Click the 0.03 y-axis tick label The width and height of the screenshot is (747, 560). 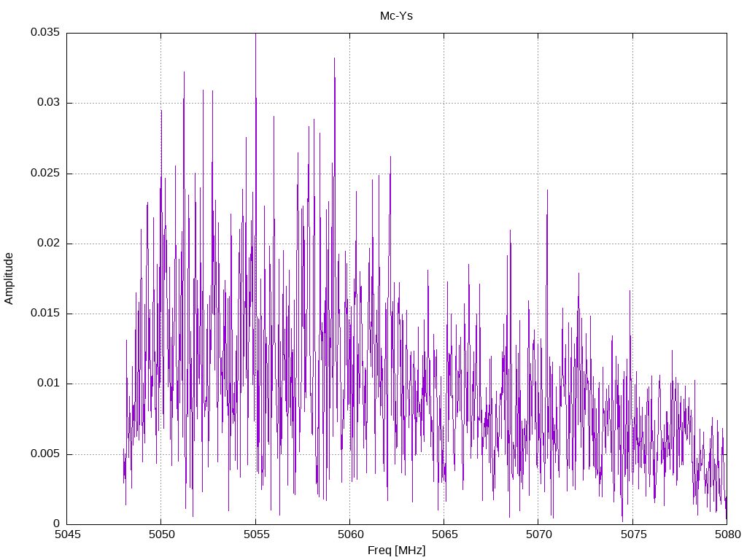pyautogui.click(x=49, y=102)
